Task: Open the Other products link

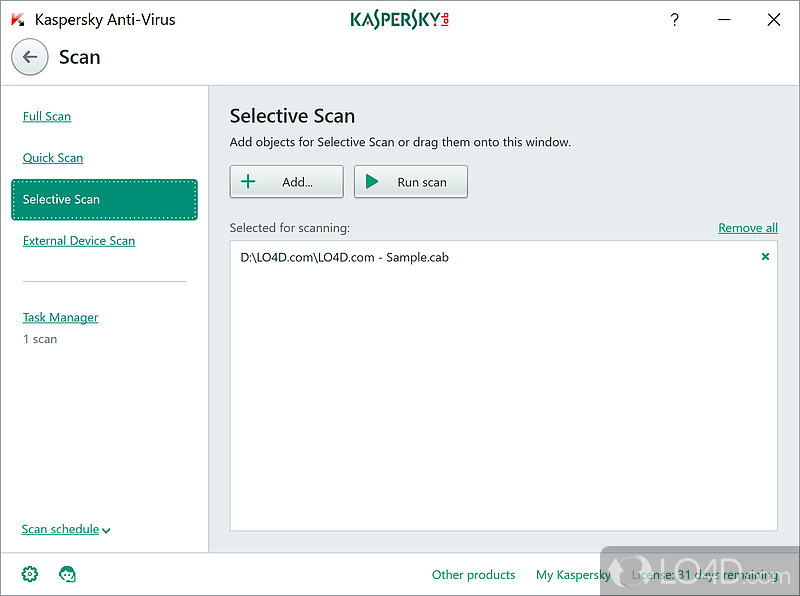Action: [x=473, y=575]
